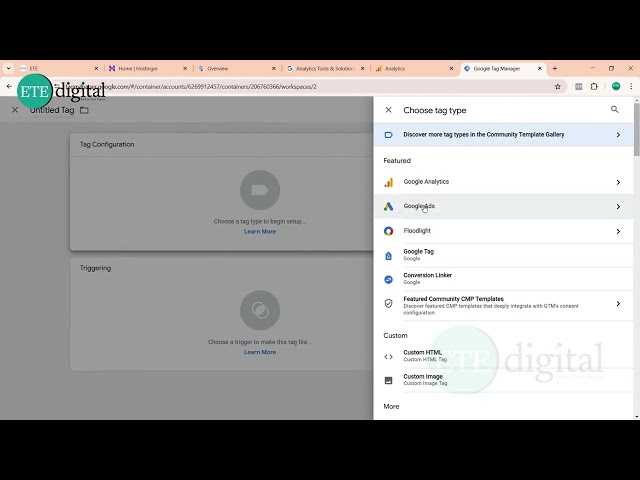The width and height of the screenshot is (640, 480).
Task: Choose the Custom Image tag type
Action: (x=503, y=380)
